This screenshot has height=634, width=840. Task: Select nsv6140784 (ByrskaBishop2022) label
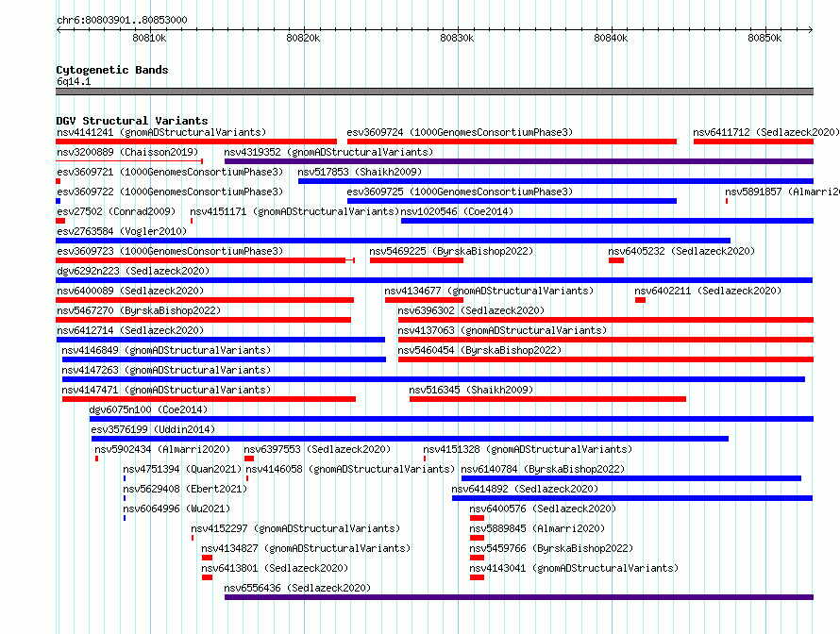click(x=543, y=469)
